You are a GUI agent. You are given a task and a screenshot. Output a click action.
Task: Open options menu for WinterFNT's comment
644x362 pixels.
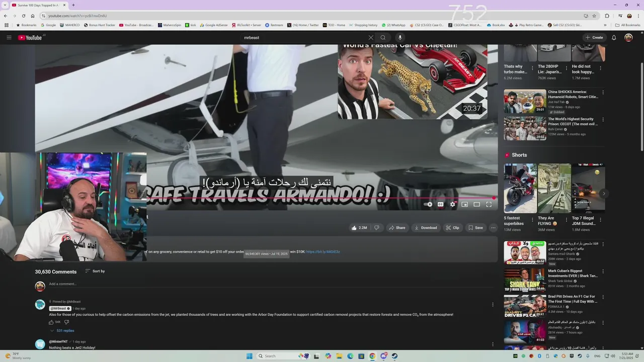[x=493, y=344]
